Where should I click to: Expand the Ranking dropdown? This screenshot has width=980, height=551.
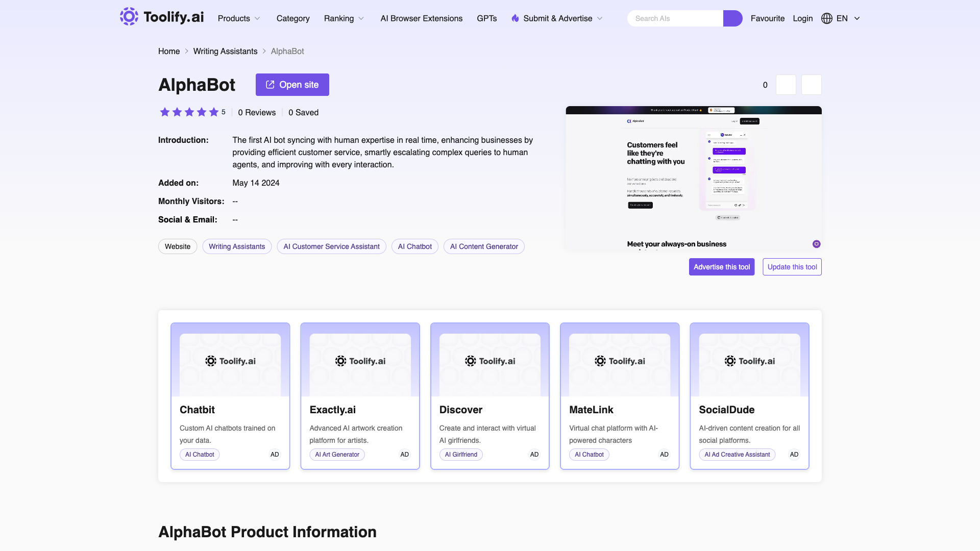[344, 18]
